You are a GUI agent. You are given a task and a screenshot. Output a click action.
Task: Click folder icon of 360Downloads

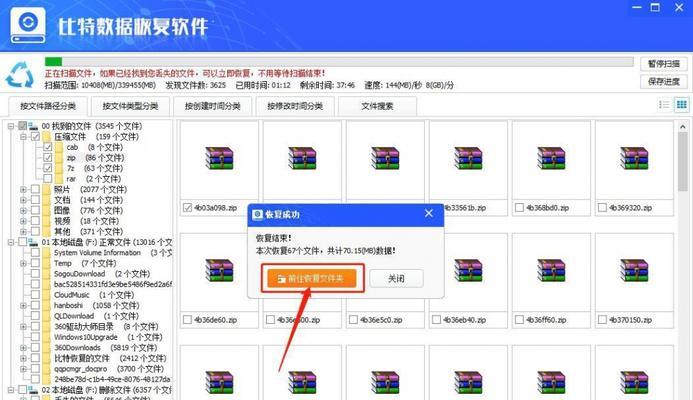tap(47, 347)
